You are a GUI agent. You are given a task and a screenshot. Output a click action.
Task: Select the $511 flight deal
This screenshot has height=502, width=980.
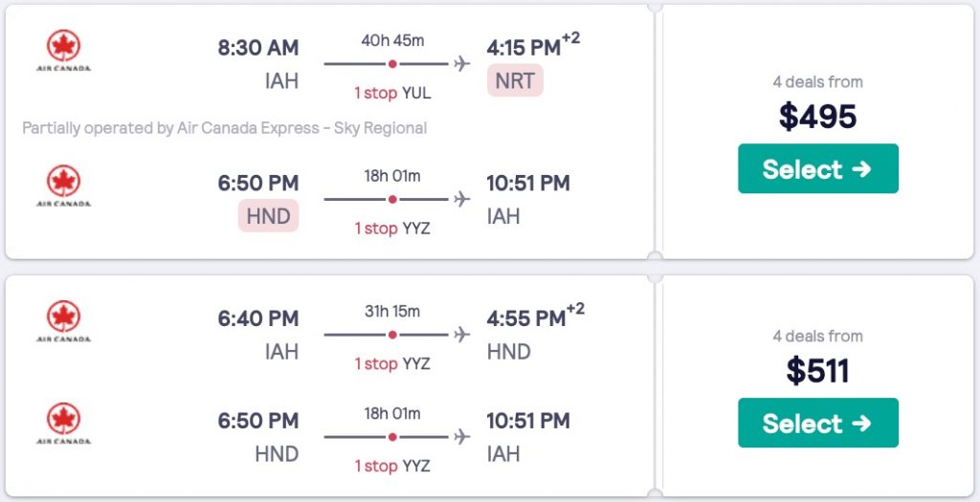click(x=817, y=423)
